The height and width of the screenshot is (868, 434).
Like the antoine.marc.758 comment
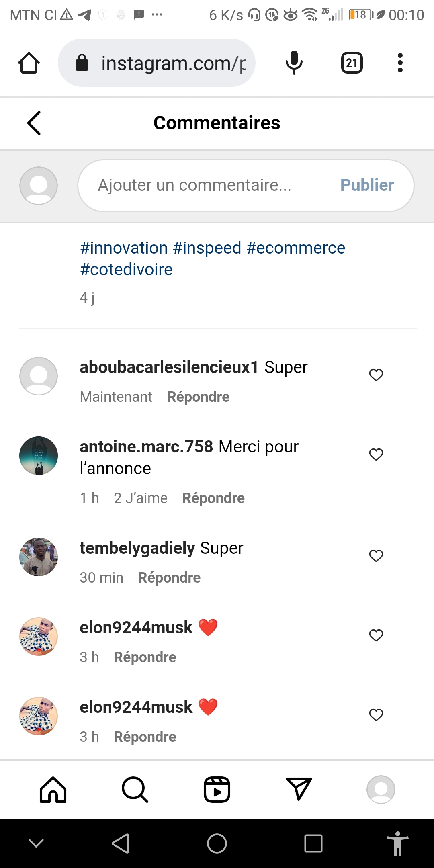coord(376,454)
